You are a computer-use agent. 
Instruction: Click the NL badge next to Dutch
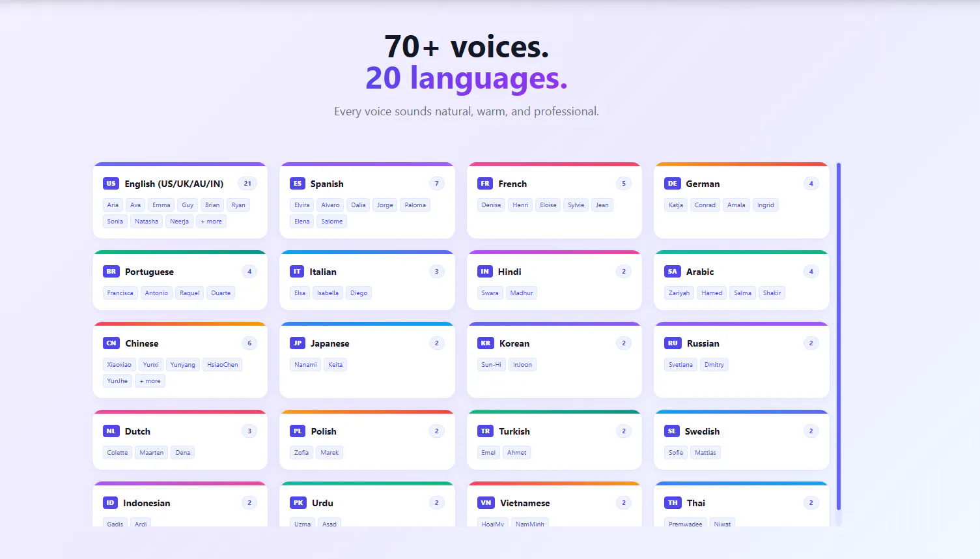(x=111, y=431)
